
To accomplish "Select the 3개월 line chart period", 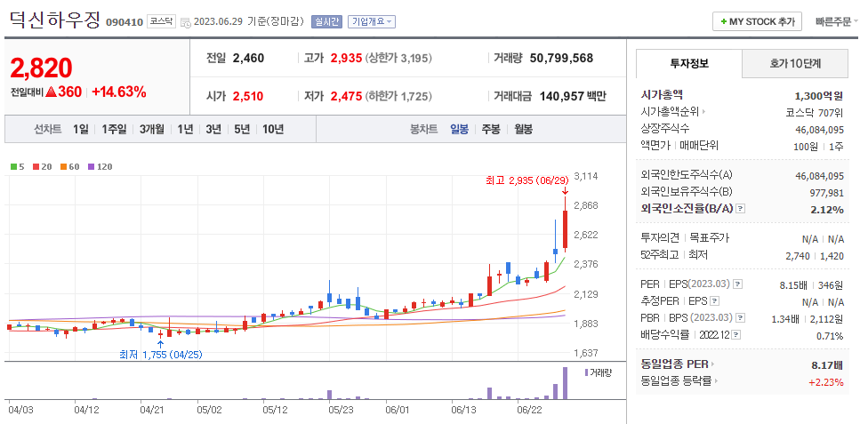I will tap(152, 129).
